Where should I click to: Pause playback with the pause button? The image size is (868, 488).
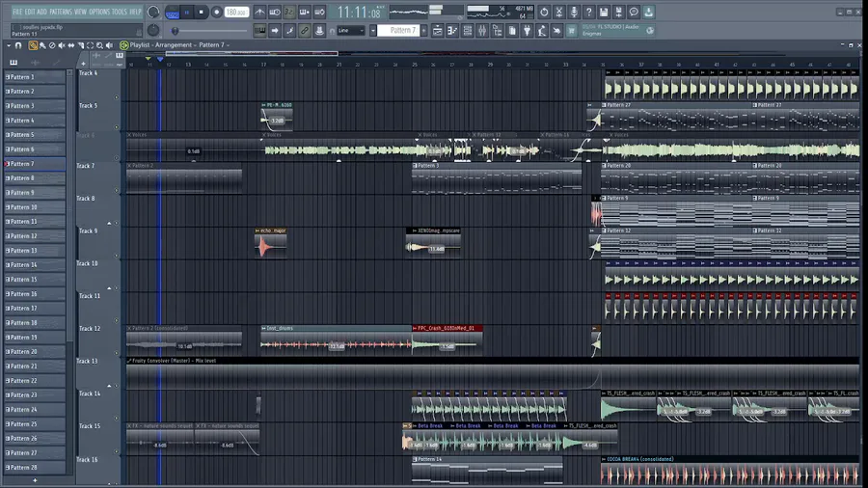point(187,13)
